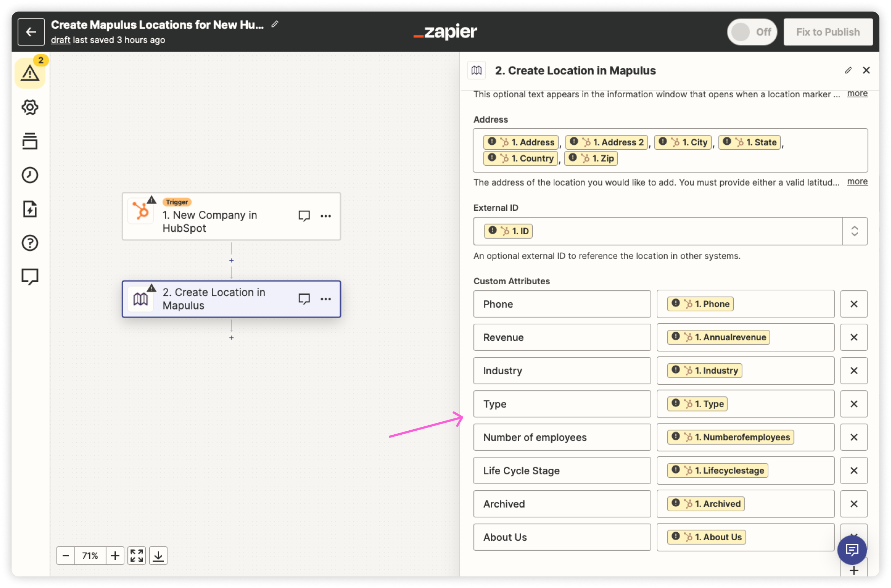Click the Fix to Publish button
Screen dimensions: 891x588
[x=828, y=32]
